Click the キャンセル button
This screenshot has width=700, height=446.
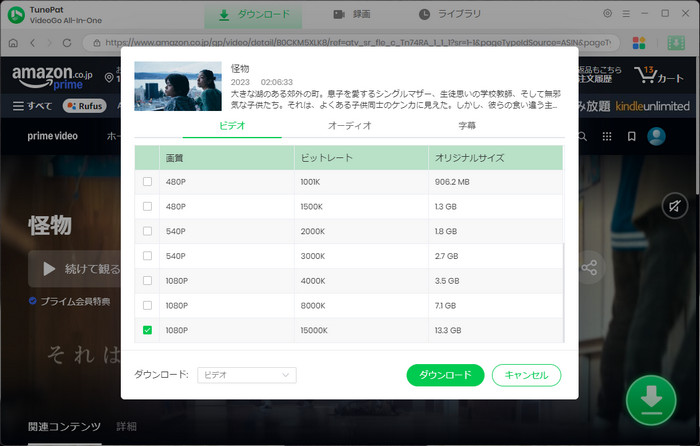526,375
